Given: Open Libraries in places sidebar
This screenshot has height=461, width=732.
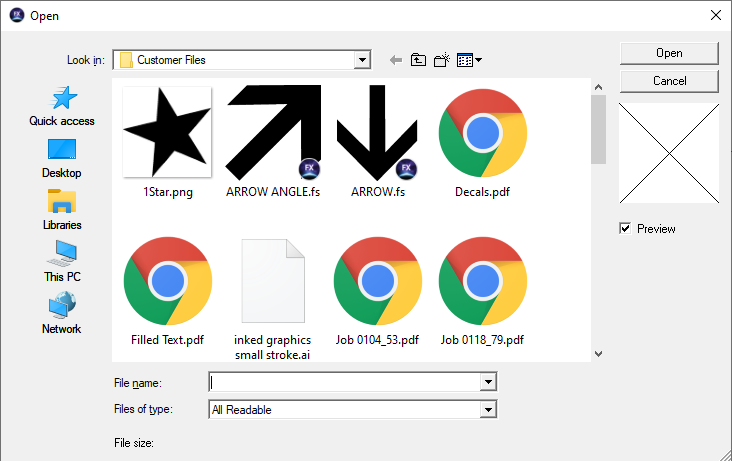Looking at the screenshot, I should tap(62, 209).
